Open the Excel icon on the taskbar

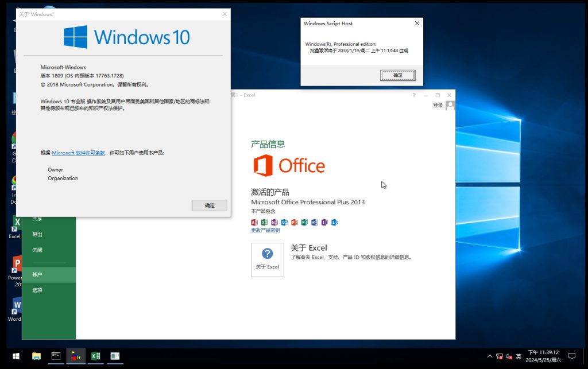(95, 356)
